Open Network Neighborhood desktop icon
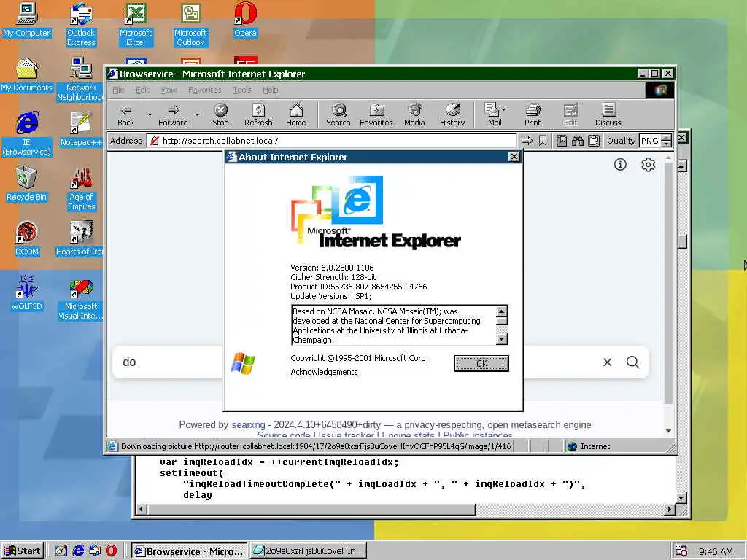Image resolution: width=747 pixels, height=560 pixels. click(81, 79)
